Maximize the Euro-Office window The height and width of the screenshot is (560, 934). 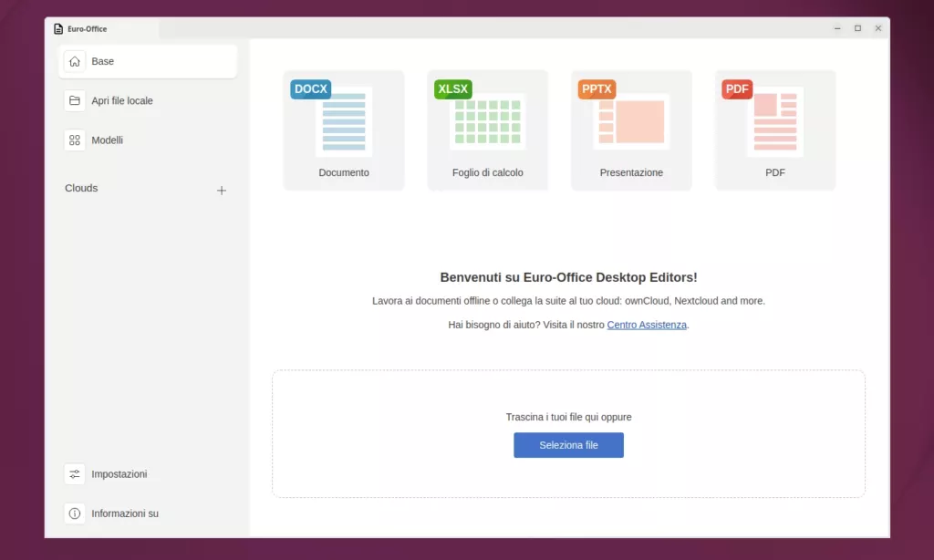857,28
